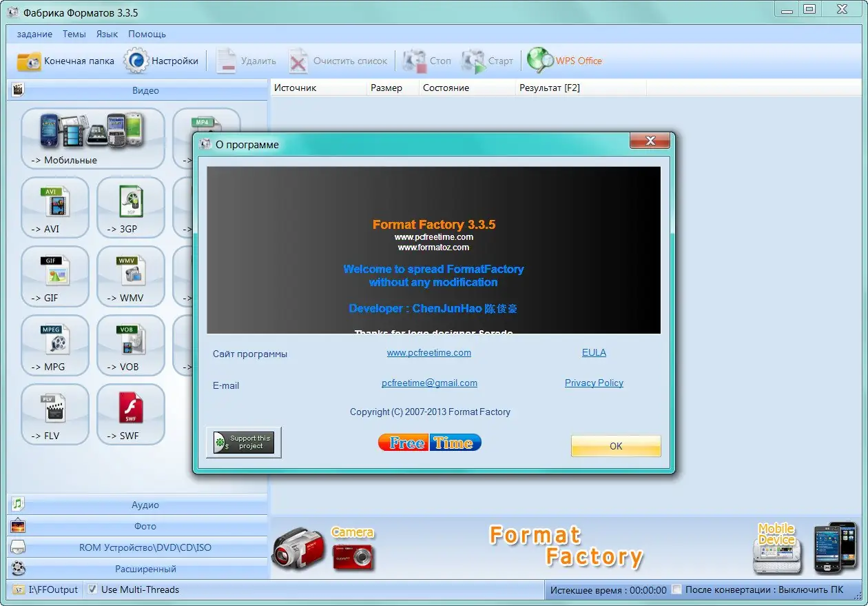868x606 pixels.
Task: Click the Стоп toolbar button
Action: pyautogui.click(x=427, y=61)
